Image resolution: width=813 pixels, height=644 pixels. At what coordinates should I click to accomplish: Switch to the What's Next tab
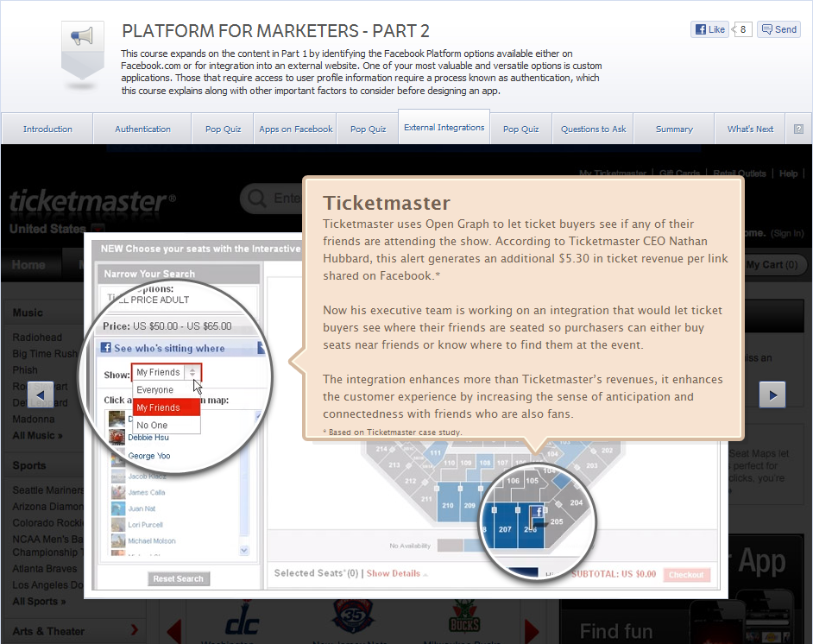click(x=750, y=129)
